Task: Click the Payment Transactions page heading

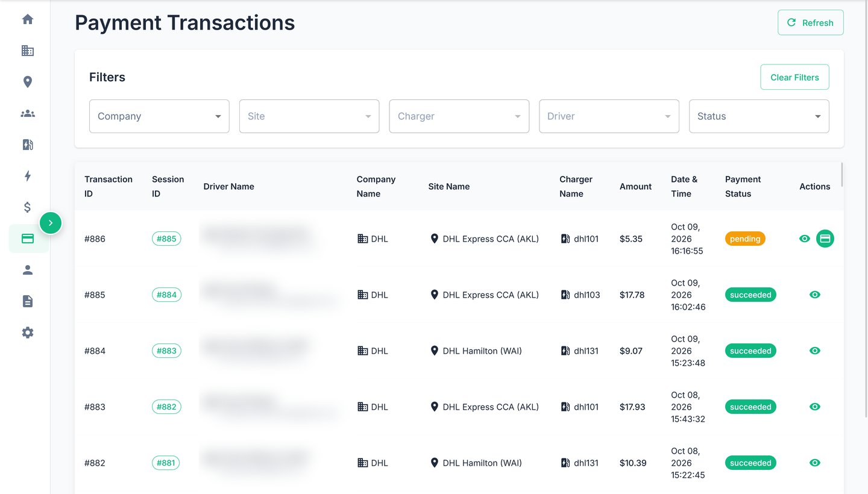Action: pos(184,22)
